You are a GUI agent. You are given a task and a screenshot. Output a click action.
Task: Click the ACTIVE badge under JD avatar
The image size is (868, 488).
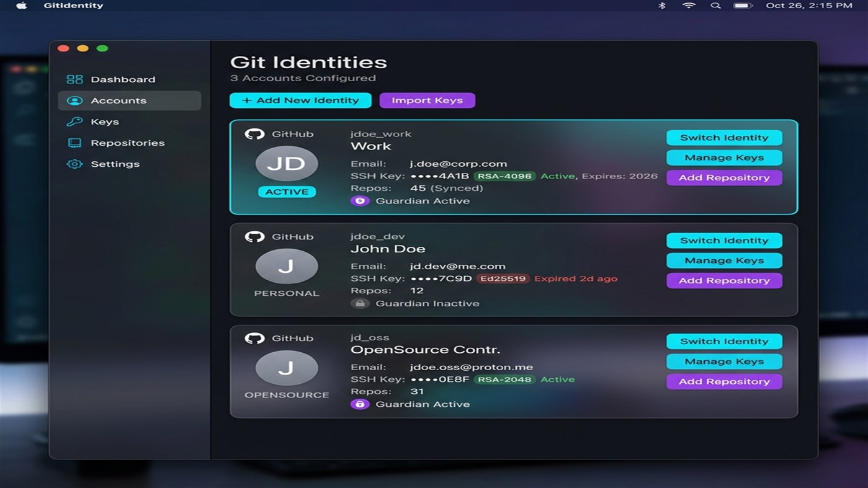click(x=287, y=192)
